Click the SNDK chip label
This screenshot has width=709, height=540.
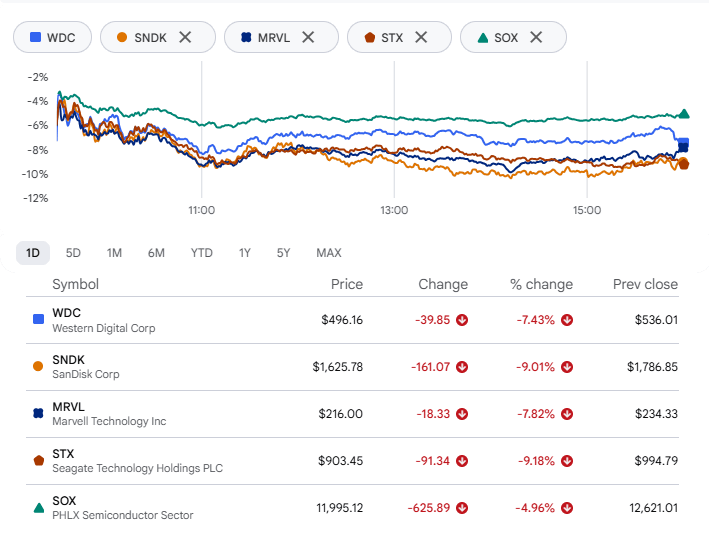tap(150, 38)
